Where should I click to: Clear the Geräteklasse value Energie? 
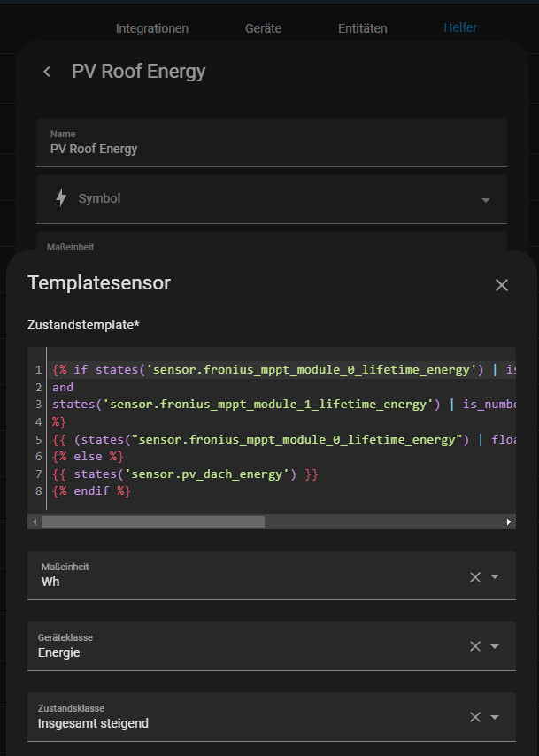tap(475, 646)
